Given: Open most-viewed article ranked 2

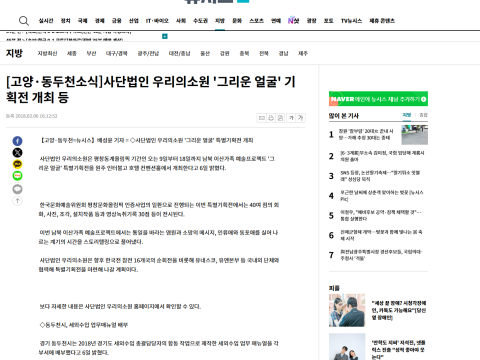Looking at the screenshot, I should coord(382,156).
